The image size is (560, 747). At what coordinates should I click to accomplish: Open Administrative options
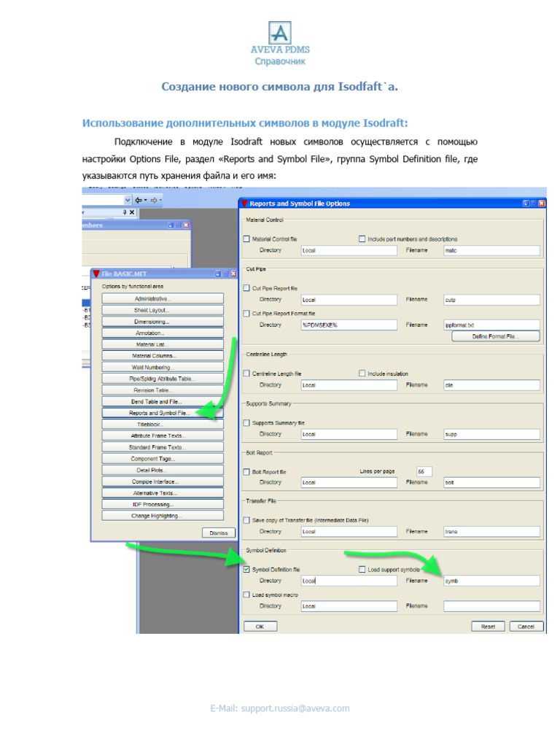tap(163, 298)
